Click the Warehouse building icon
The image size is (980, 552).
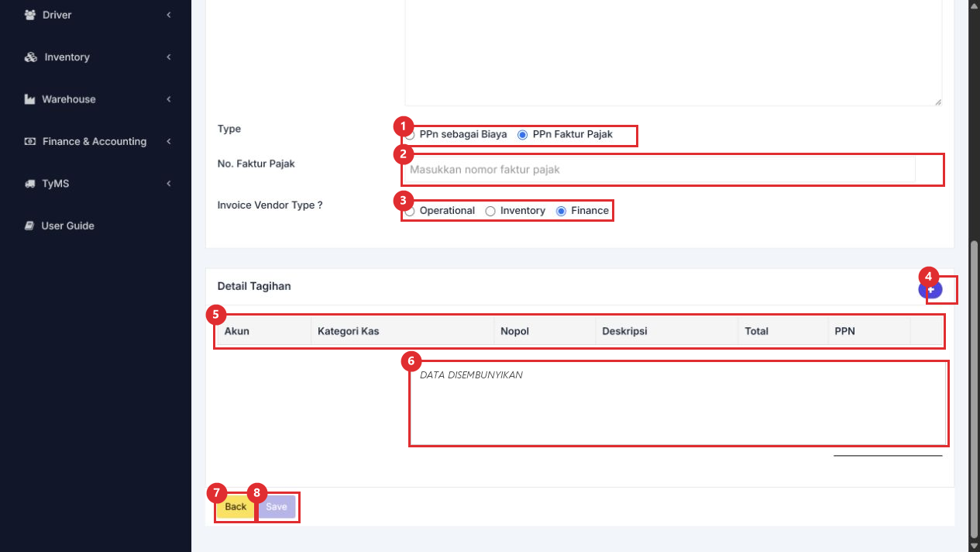[30, 99]
